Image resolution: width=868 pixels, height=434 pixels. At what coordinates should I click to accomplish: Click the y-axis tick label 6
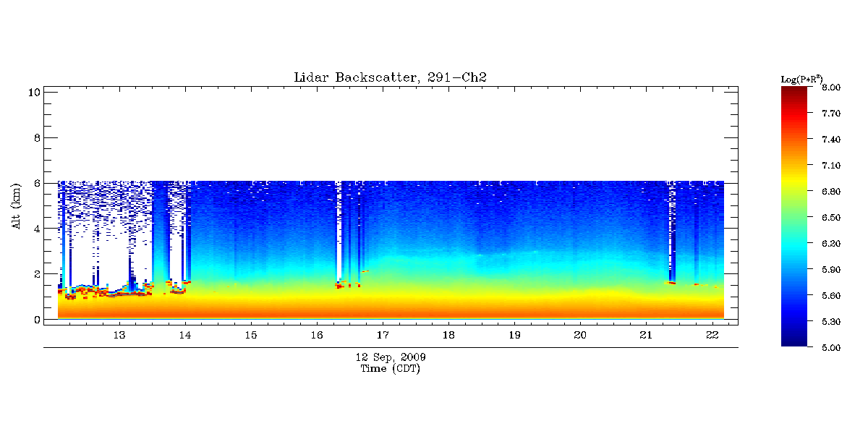[x=36, y=183]
